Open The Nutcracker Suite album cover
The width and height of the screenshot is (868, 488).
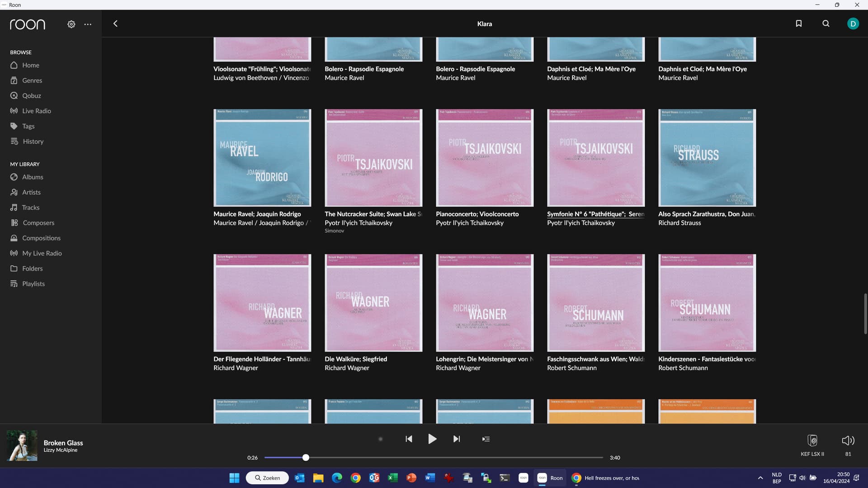[373, 158]
